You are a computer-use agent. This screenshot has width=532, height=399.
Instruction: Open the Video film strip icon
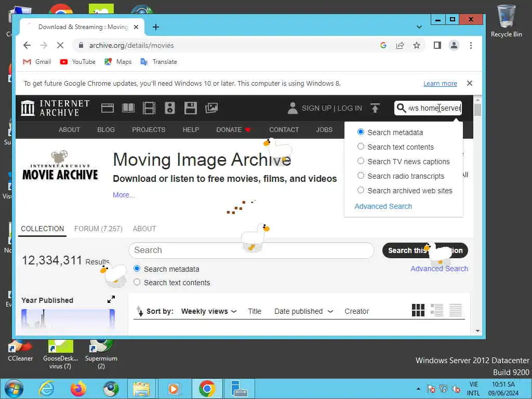tap(149, 108)
